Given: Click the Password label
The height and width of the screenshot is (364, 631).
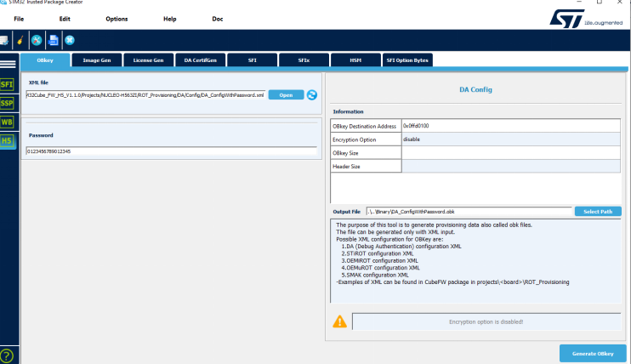Looking at the screenshot, I should (41, 135).
